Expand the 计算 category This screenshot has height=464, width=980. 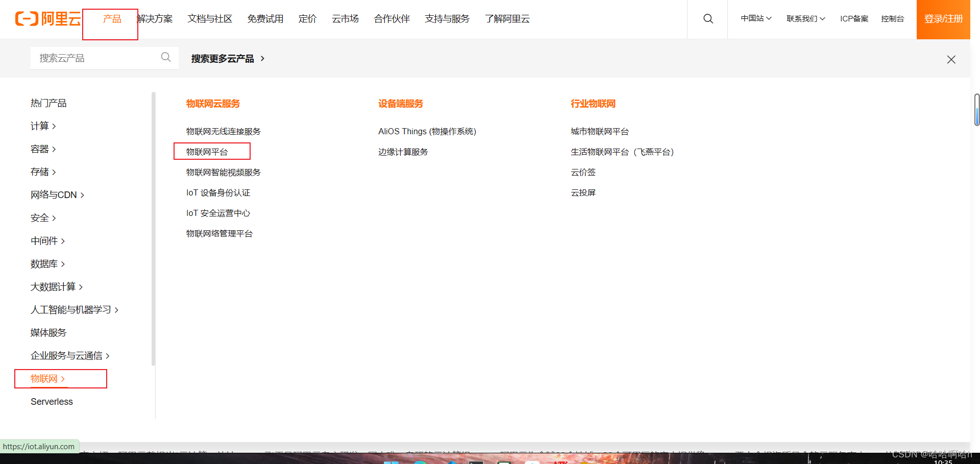43,126
